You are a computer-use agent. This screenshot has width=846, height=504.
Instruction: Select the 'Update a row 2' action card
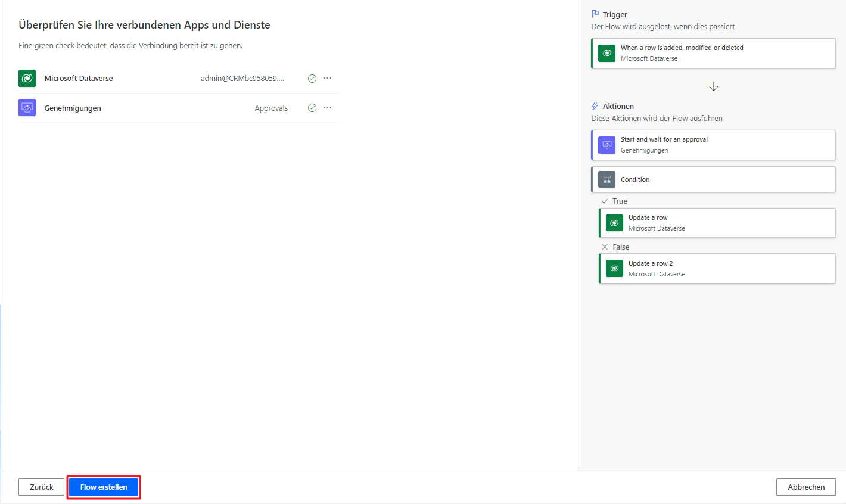coord(717,269)
